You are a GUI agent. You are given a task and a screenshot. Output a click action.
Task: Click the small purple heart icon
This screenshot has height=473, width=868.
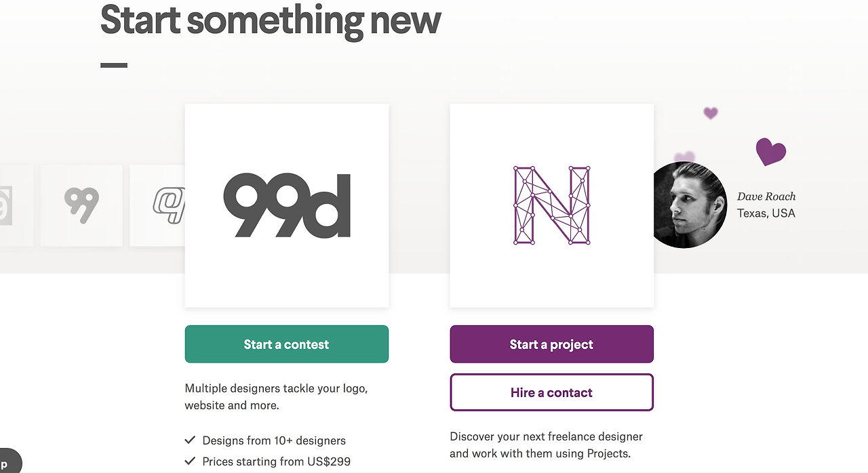click(x=710, y=113)
